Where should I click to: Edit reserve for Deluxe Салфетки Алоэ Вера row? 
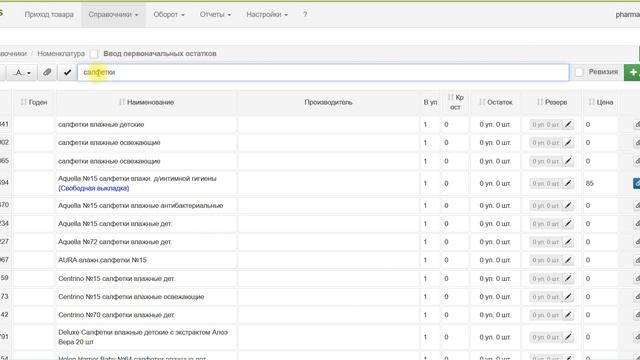(x=568, y=337)
